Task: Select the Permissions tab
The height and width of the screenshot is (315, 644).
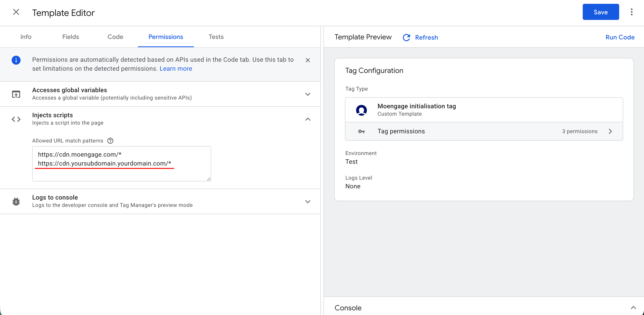Action: (166, 37)
